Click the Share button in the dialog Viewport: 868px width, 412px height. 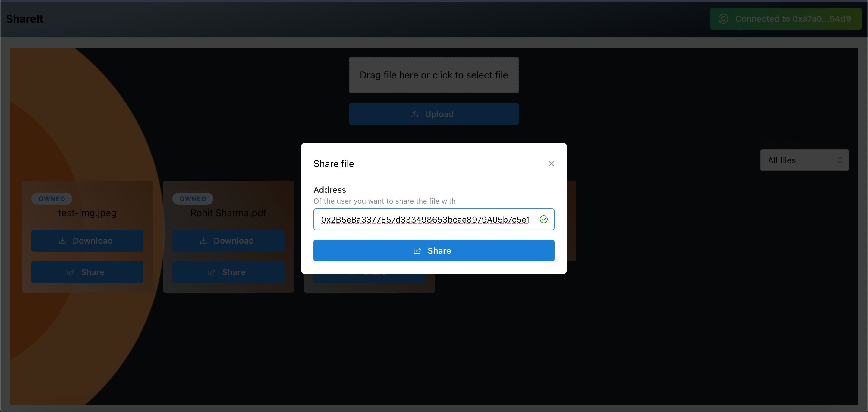pyautogui.click(x=434, y=251)
